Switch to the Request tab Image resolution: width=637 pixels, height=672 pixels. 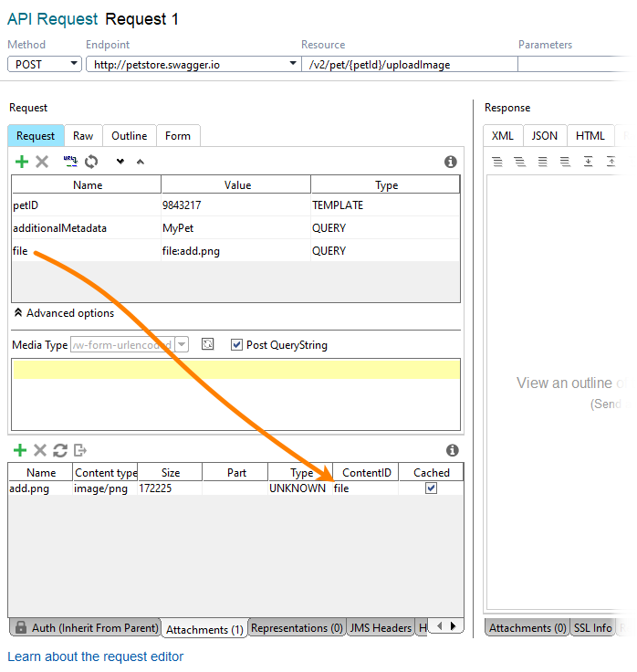[36, 136]
